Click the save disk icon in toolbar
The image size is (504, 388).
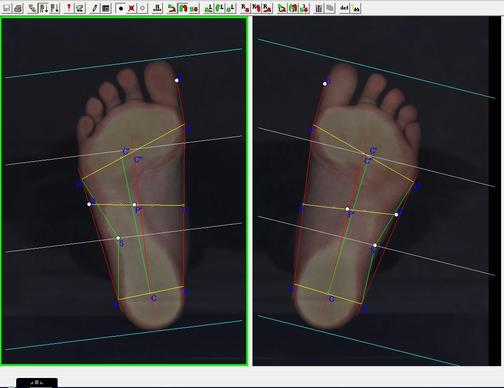[x=7, y=8]
